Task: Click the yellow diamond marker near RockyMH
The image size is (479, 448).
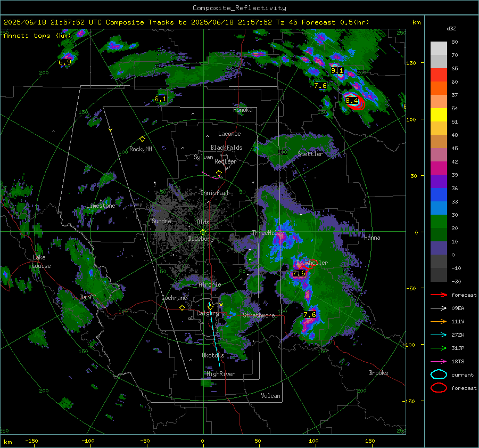Action: [x=142, y=139]
